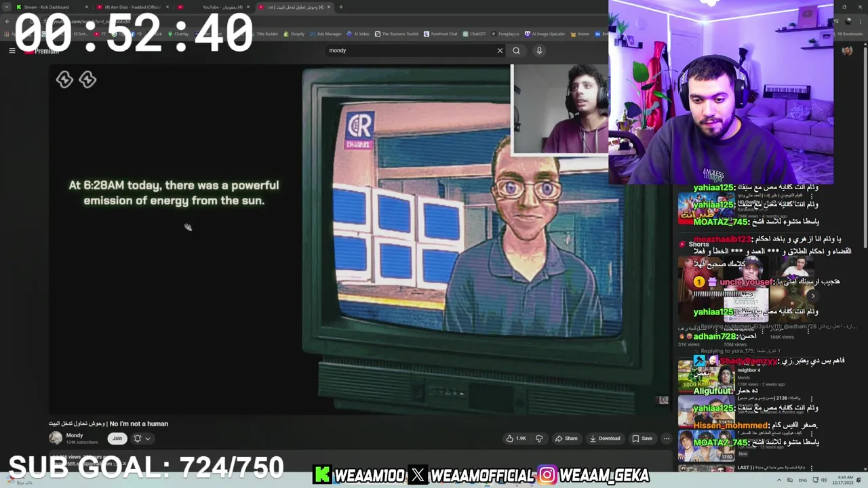This screenshot has height=488, width=868.
Task: Open the Ads Manager bookmark
Action: click(325, 34)
